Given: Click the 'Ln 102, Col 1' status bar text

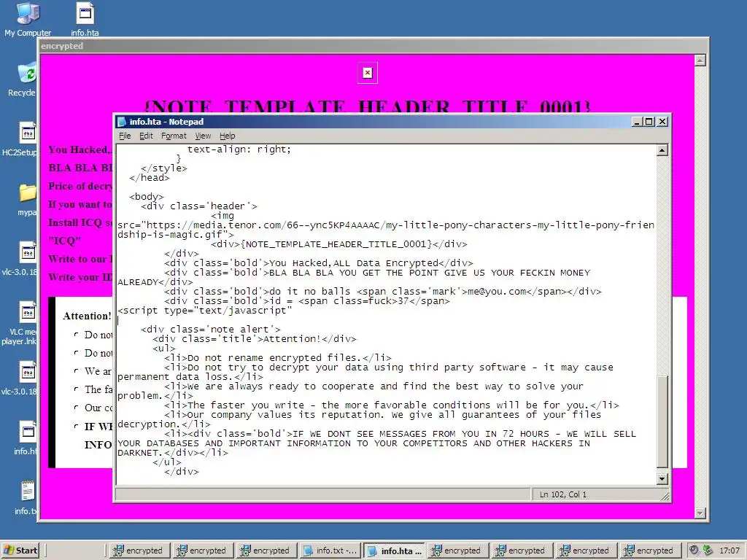Looking at the screenshot, I should pos(563,495).
